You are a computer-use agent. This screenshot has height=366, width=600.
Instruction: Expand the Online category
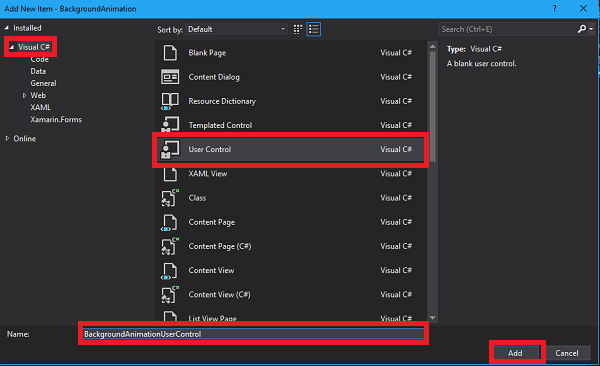pyautogui.click(x=7, y=139)
